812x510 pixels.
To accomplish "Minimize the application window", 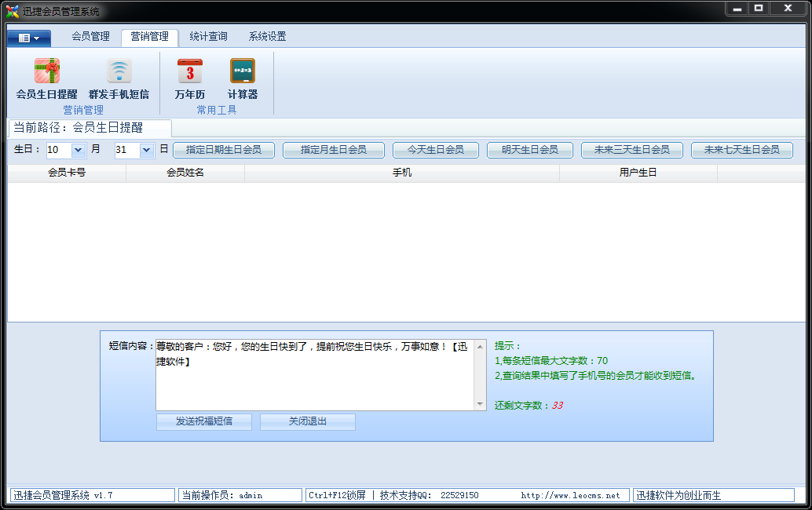I will click(737, 9).
